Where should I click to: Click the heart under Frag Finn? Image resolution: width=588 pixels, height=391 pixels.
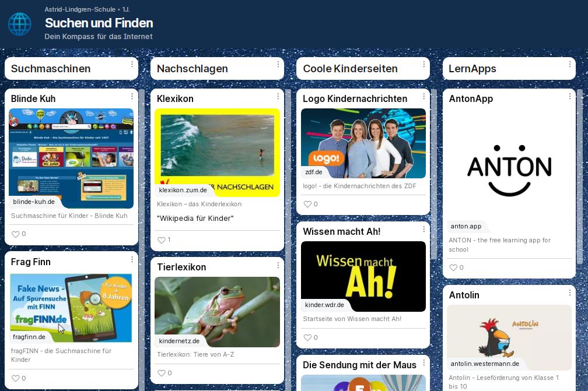coord(16,378)
